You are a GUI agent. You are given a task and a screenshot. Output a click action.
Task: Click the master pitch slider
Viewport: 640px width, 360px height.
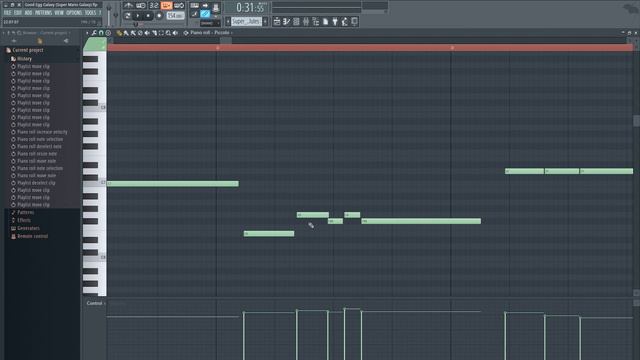[116, 15]
